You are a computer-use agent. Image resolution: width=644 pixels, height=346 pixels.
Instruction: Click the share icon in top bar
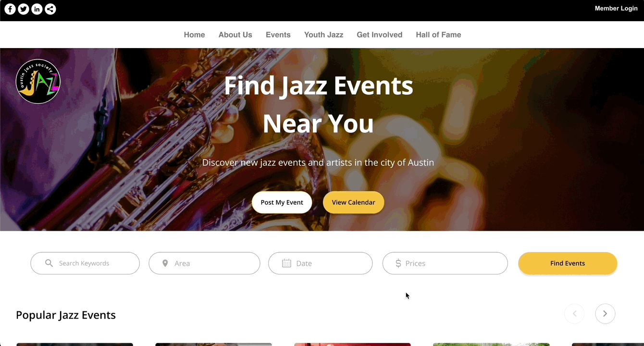50,9
